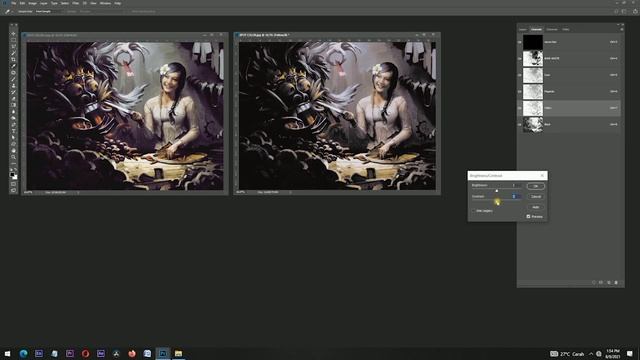640x360 pixels.
Task: Select the Crop tool
Action: [x=13, y=60]
